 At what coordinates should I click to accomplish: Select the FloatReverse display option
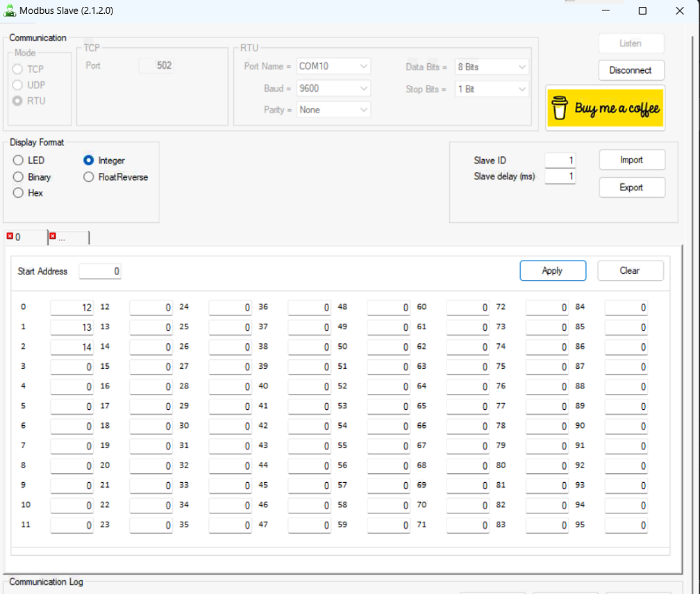pos(88,177)
